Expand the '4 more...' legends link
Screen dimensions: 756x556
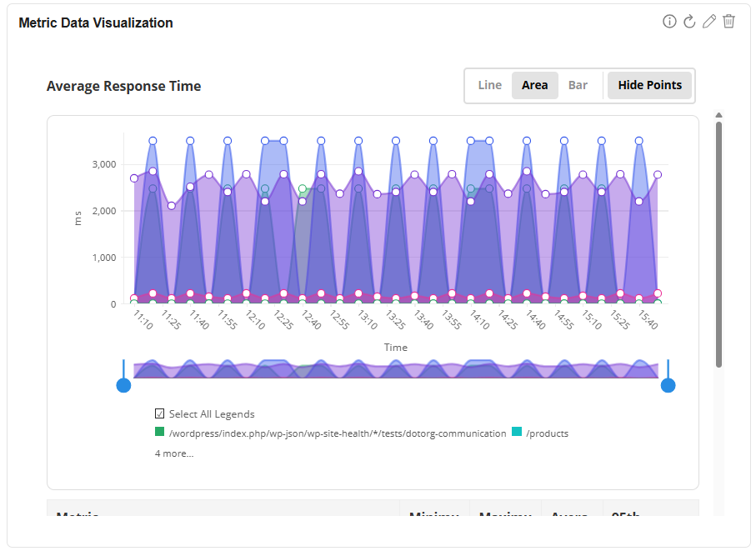pos(174,453)
